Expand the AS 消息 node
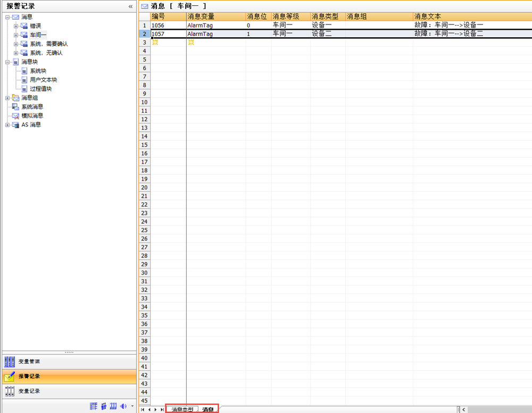Viewport: 532px width, 413px height. 7,125
